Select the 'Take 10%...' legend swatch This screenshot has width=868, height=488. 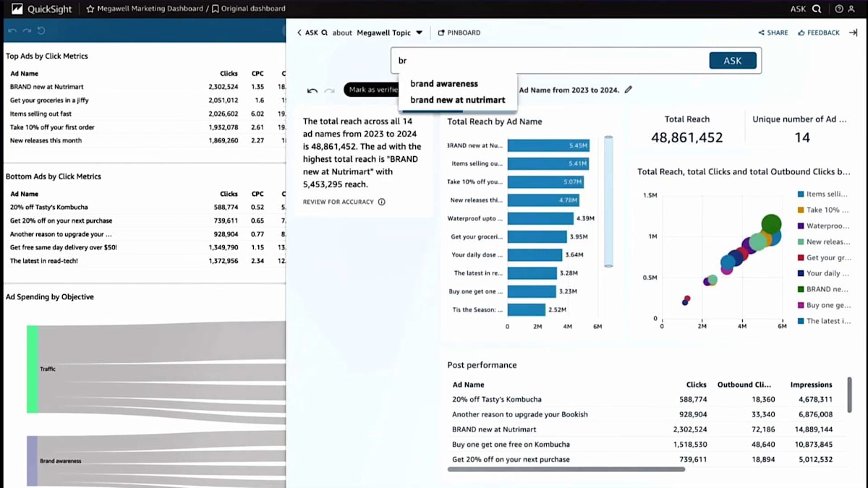[x=801, y=210]
